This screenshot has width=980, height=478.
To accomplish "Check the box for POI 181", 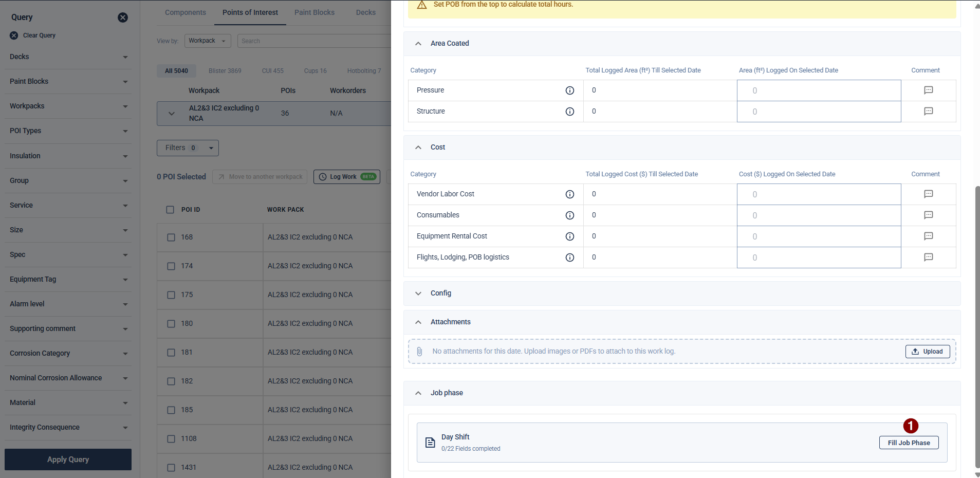I will tap(171, 353).
